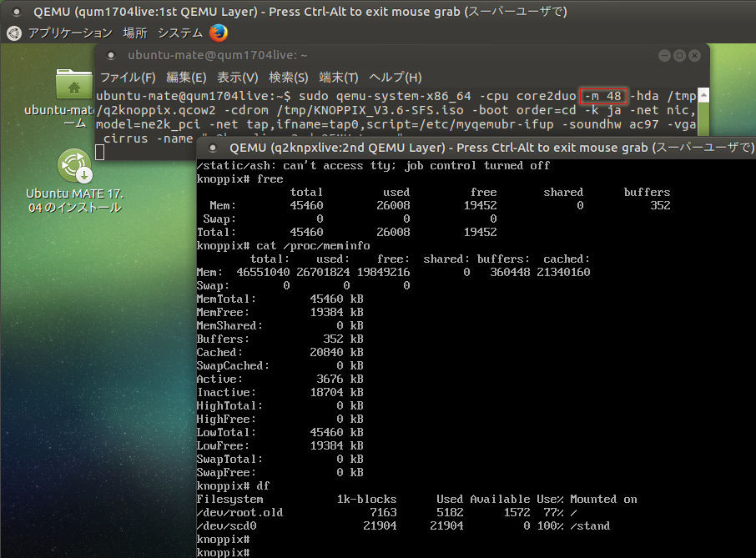Click the last 'knoppix#' prompt line
The image size is (756, 558).
click(x=223, y=552)
